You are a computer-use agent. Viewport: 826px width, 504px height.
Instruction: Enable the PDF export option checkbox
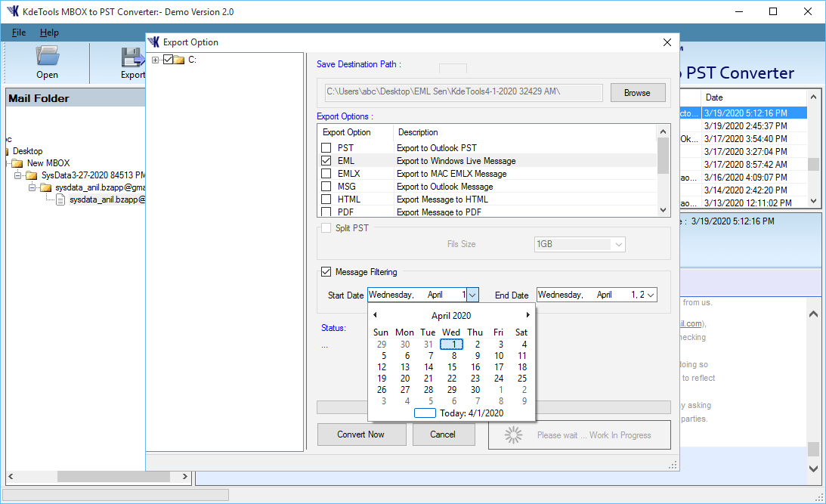(x=326, y=212)
